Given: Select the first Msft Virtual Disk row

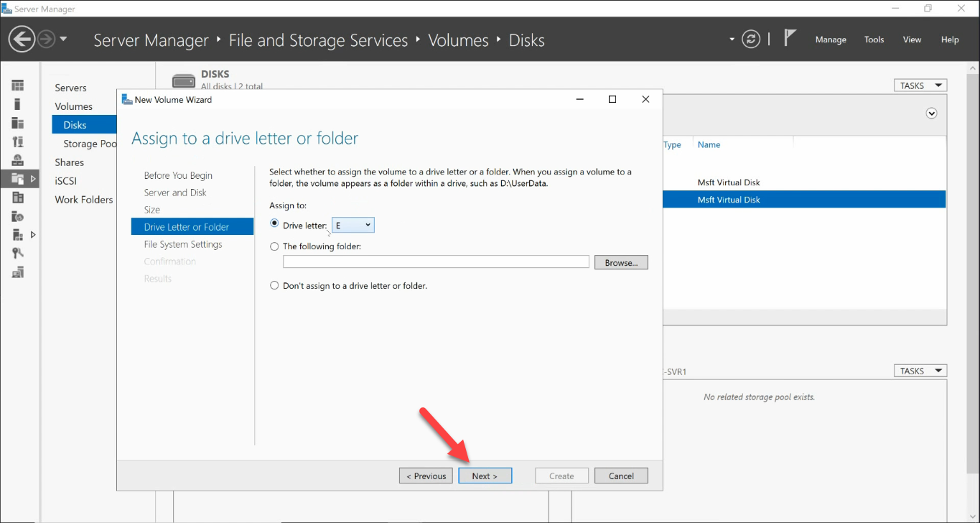Looking at the screenshot, I should 804,182.
